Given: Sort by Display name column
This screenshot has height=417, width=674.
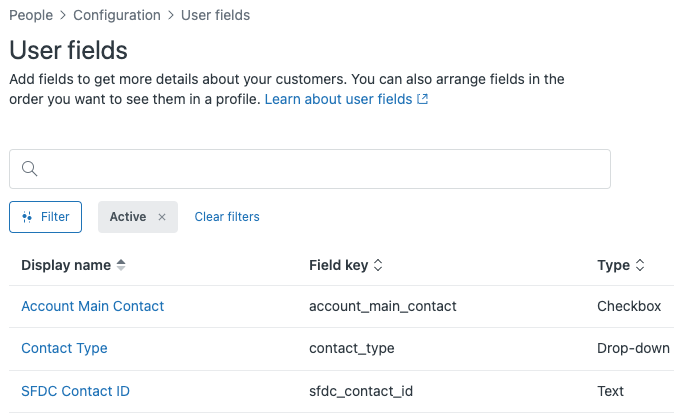Looking at the screenshot, I should pyautogui.click(x=122, y=265).
